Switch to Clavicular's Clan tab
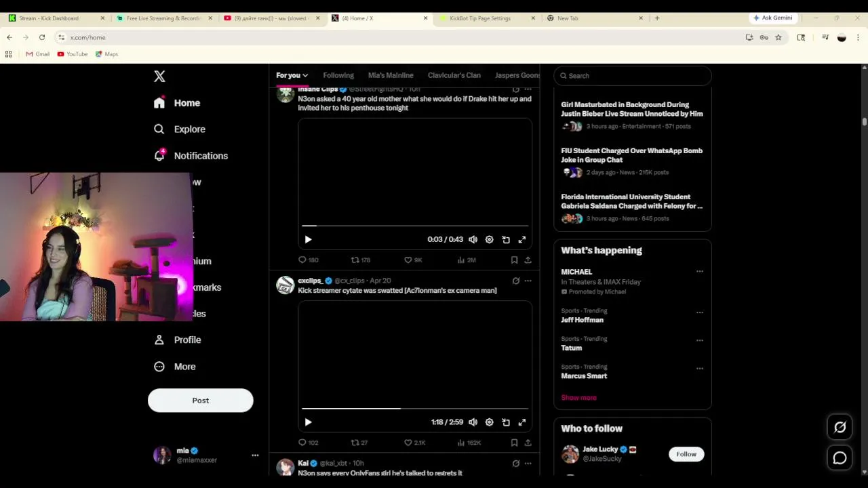This screenshot has width=868, height=488. (454, 75)
